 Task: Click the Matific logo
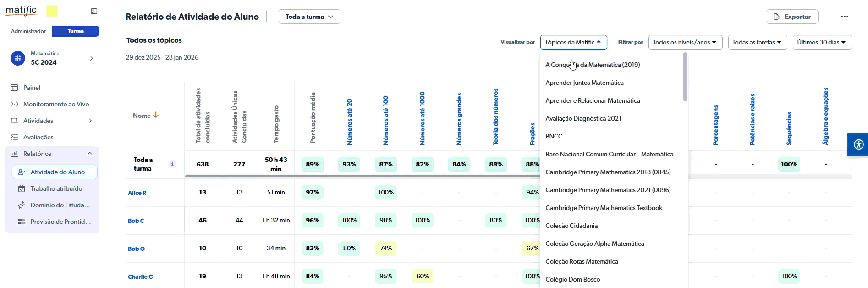pos(21,11)
